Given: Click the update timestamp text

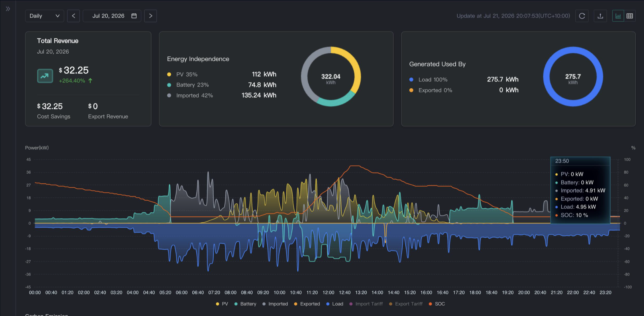Looking at the screenshot, I should pyautogui.click(x=513, y=16).
